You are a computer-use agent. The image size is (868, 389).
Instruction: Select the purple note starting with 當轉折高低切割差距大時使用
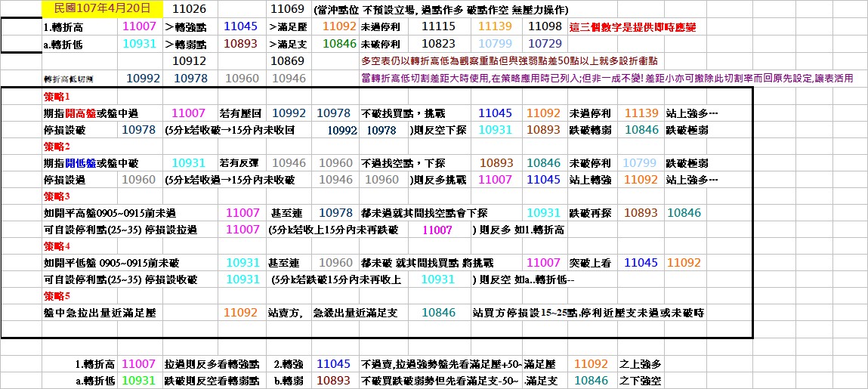[607, 79]
